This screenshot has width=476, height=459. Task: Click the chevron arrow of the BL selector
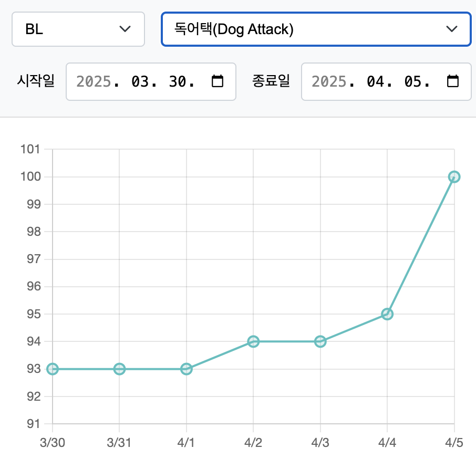[x=125, y=29]
